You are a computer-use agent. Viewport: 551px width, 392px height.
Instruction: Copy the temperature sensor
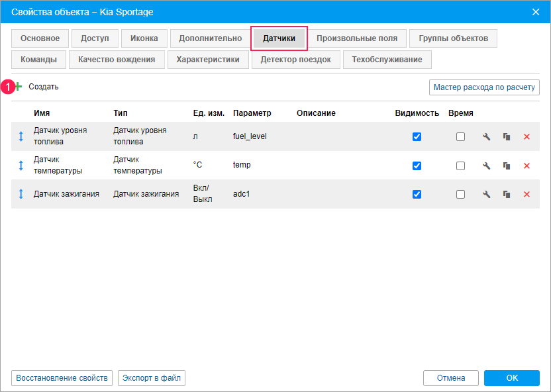coord(507,166)
